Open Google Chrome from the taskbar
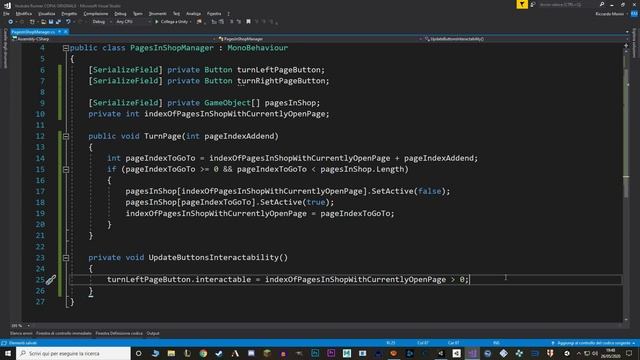 tap(203, 353)
